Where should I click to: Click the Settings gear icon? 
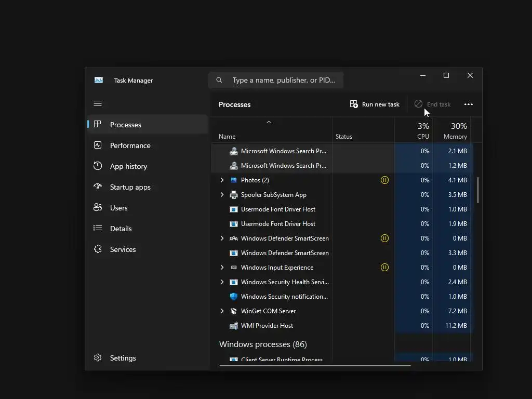[98, 357]
